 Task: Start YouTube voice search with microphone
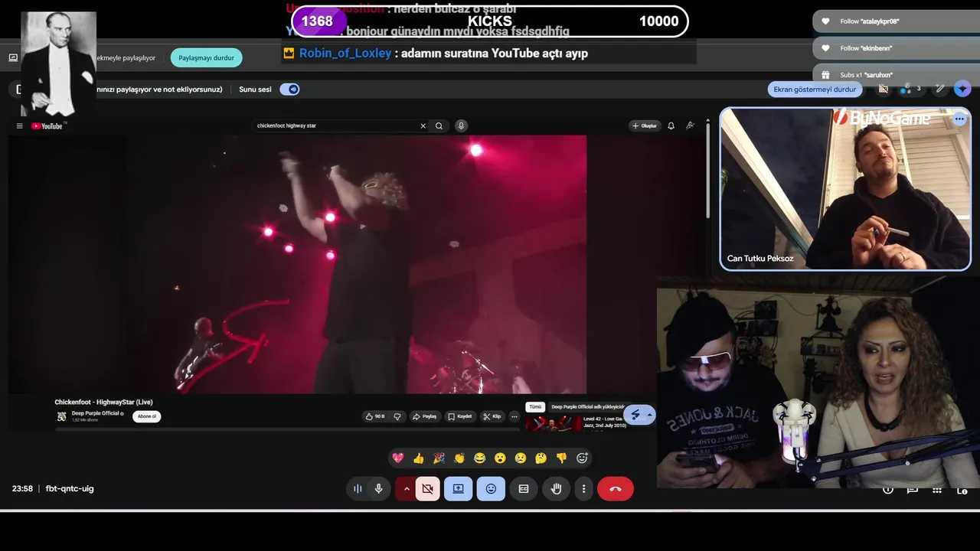pyautogui.click(x=461, y=126)
